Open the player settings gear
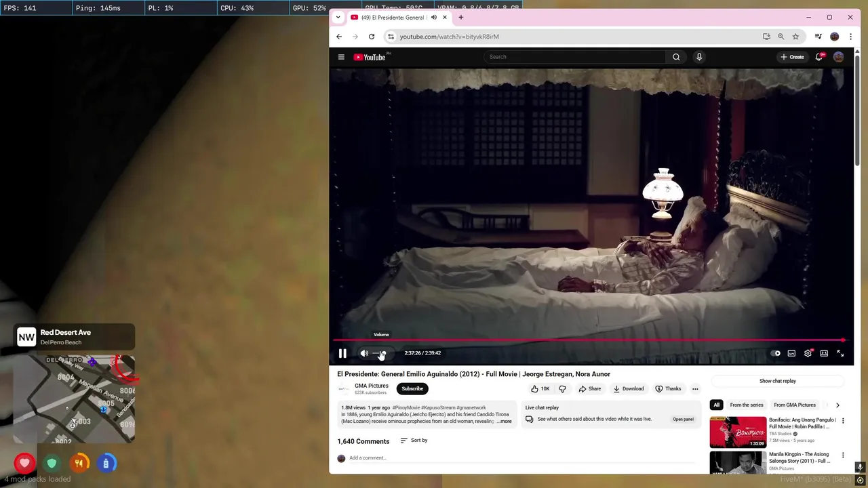868x488 pixels. pyautogui.click(x=808, y=353)
